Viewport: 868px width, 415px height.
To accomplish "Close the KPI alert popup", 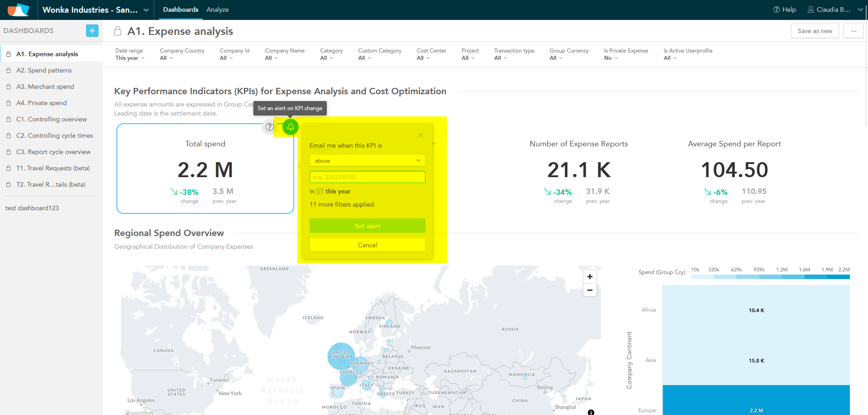I will (x=421, y=135).
